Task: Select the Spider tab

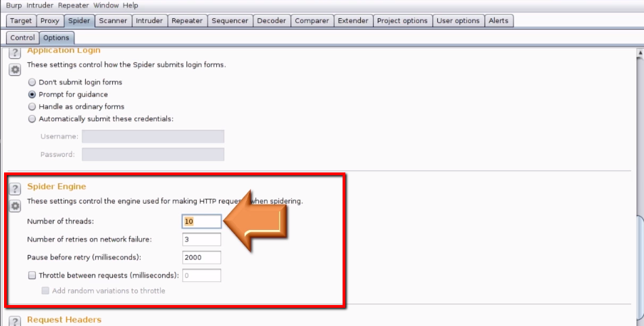Action: 79,20
